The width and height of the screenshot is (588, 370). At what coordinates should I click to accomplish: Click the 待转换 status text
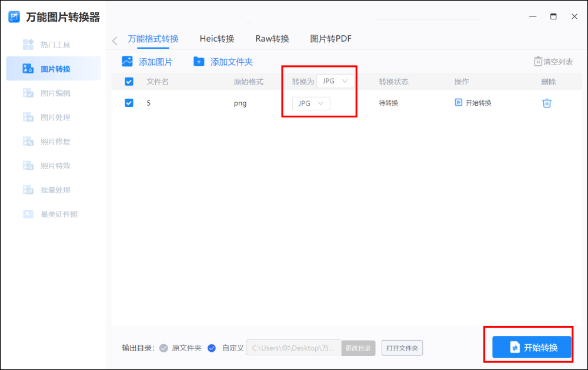click(x=389, y=103)
